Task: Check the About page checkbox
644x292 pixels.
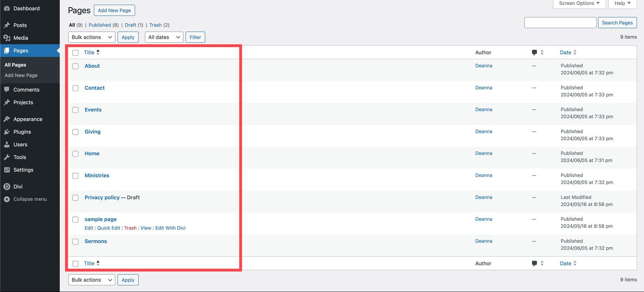Action: [75, 66]
